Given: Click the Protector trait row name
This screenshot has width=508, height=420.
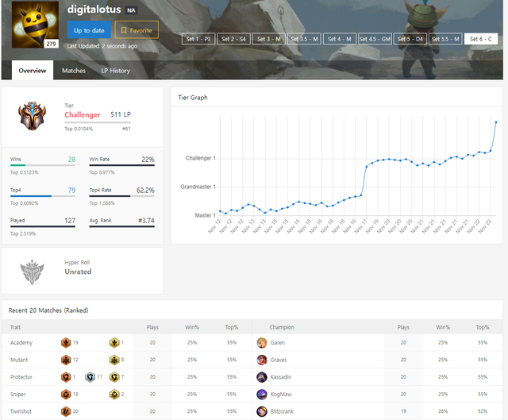Looking at the screenshot, I should click(21, 377).
